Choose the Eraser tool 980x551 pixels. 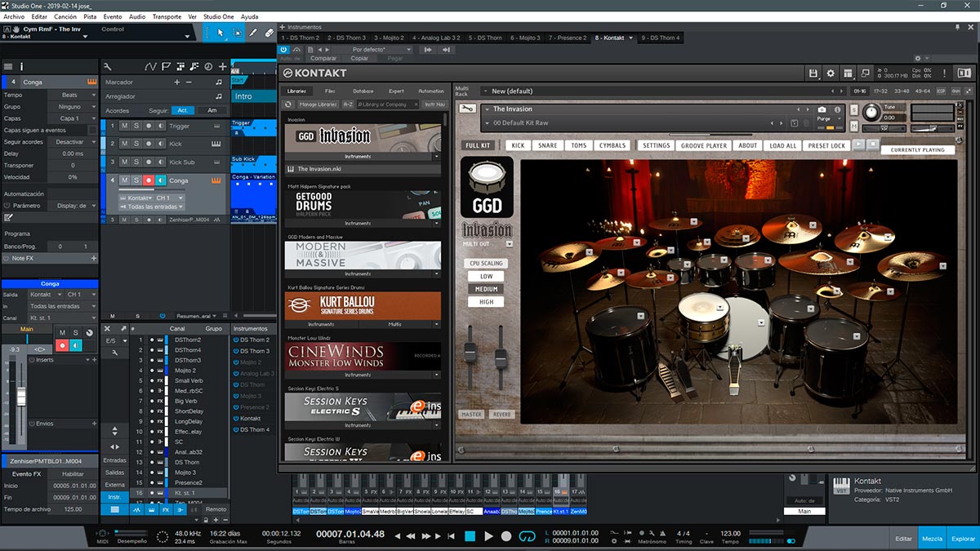click(269, 33)
